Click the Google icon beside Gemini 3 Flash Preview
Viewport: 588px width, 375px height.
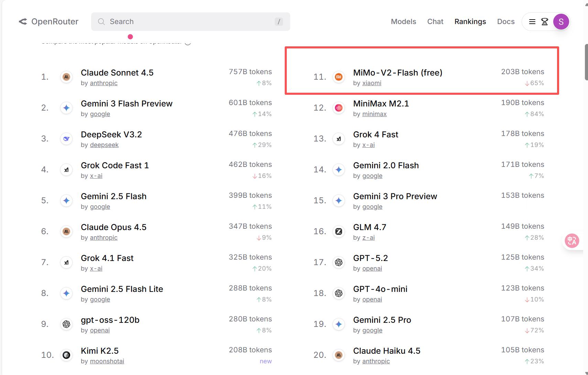[66, 108]
